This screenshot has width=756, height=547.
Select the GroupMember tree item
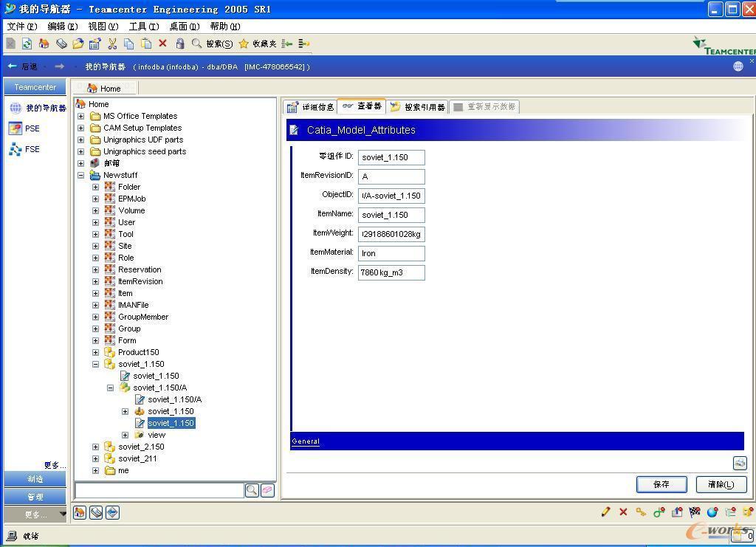click(x=142, y=317)
